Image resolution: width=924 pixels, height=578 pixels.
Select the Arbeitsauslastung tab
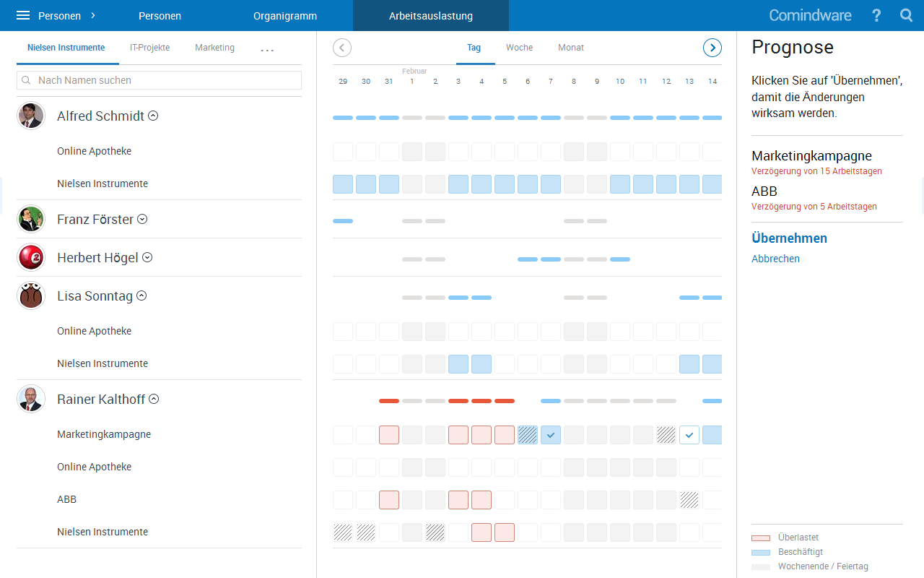[x=431, y=15]
